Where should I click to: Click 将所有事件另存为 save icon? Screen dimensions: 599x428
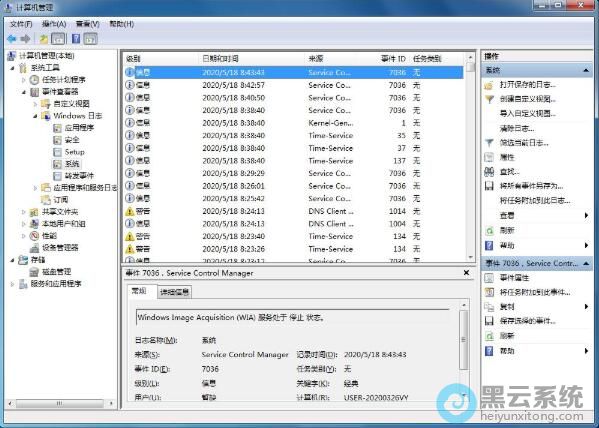(489, 186)
